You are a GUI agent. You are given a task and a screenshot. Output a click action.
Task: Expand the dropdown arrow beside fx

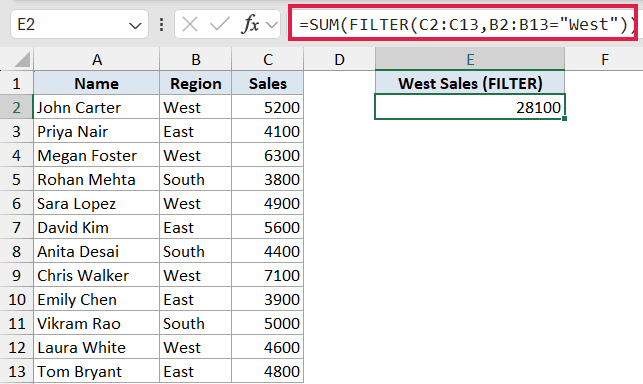click(271, 25)
